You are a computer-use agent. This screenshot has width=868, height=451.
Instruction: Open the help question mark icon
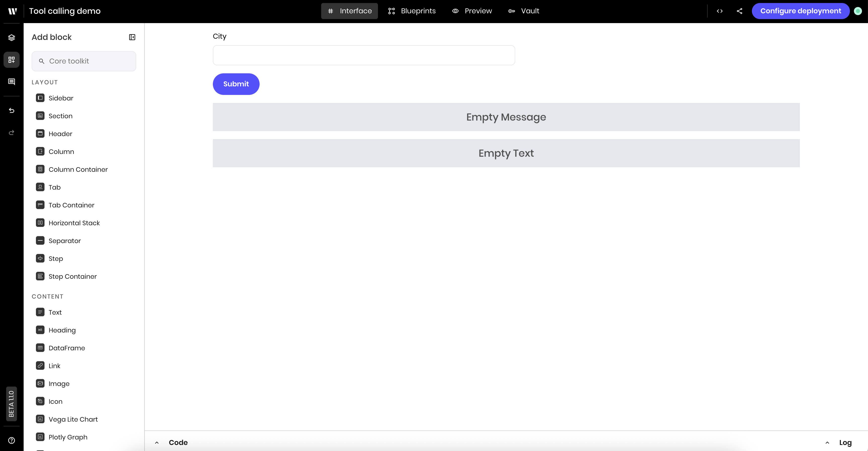point(12,440)
